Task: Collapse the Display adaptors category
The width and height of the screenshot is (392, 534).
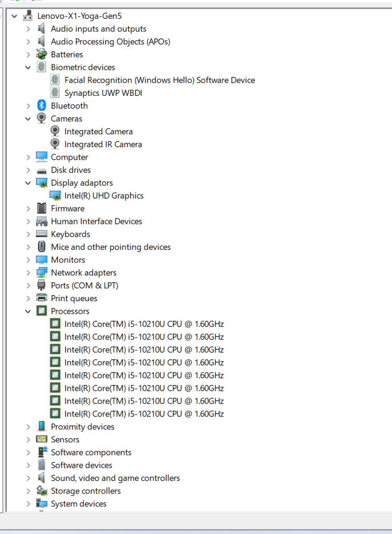Action: [28, 183]
